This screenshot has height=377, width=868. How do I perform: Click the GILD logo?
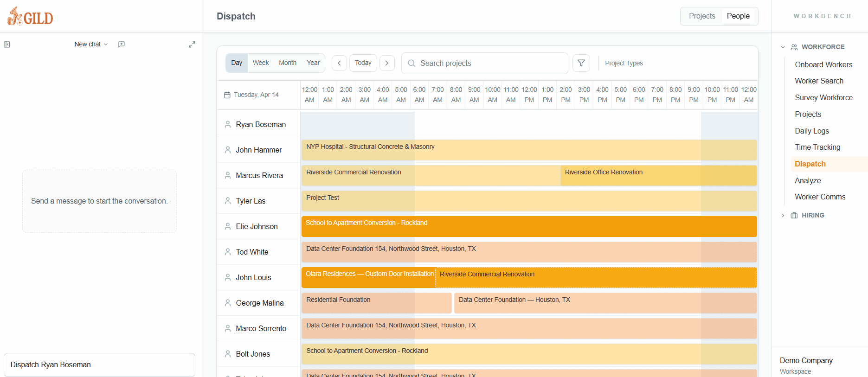30,17
